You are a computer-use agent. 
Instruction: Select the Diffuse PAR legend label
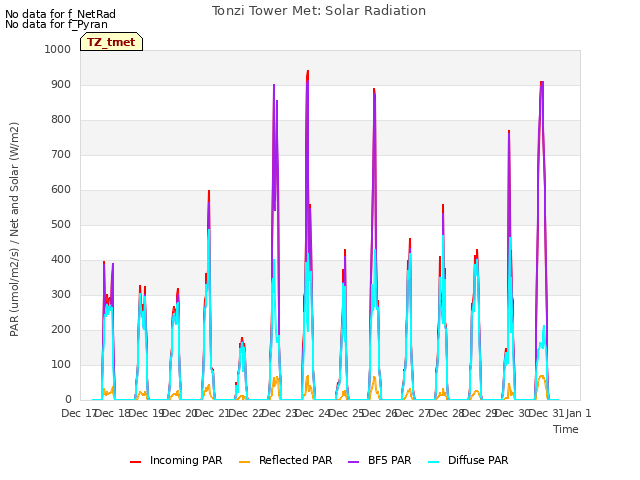[478, 460]
